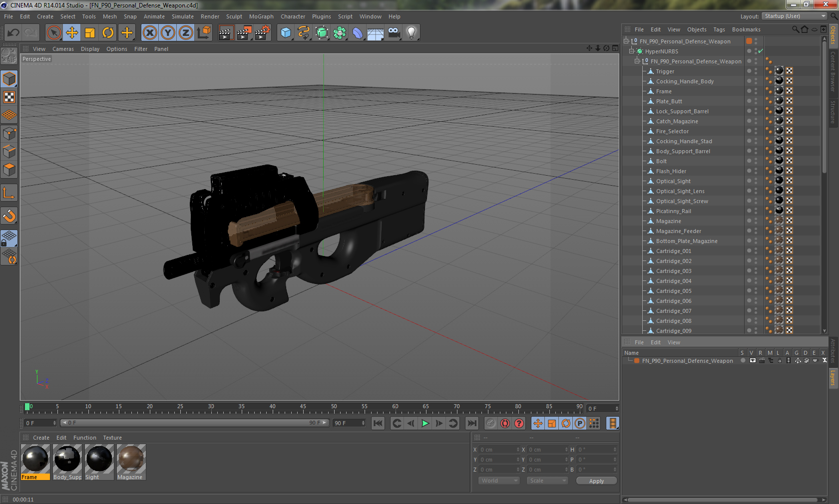The height and width of the screenshot is (504, 839).
Task: Select Magazine material swatch
Action: tap(131, 463)
